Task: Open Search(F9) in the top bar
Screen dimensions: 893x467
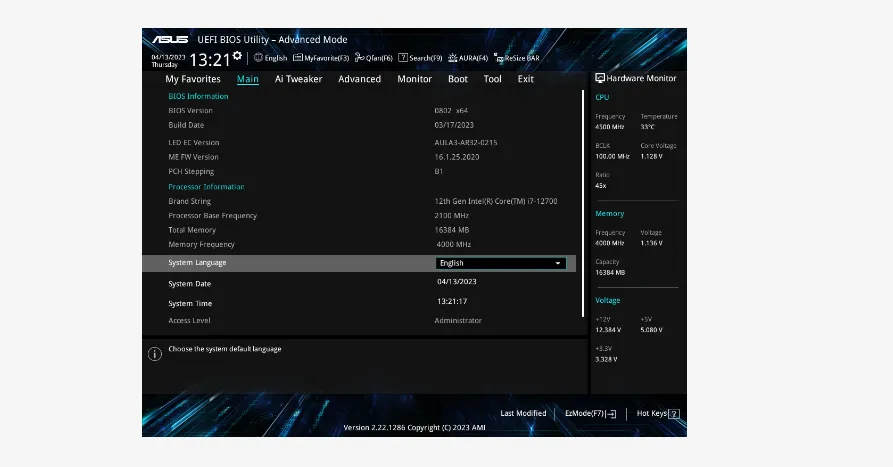Action: 420,58
